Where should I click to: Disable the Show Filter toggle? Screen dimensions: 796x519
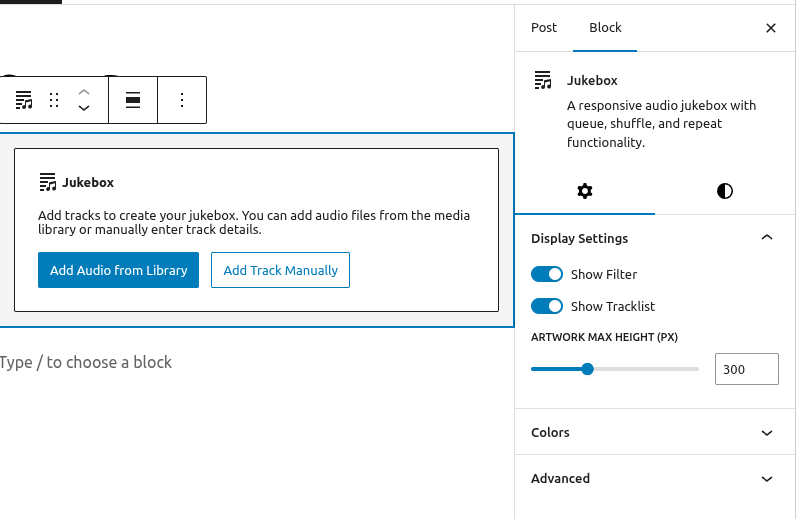[547, 274]
